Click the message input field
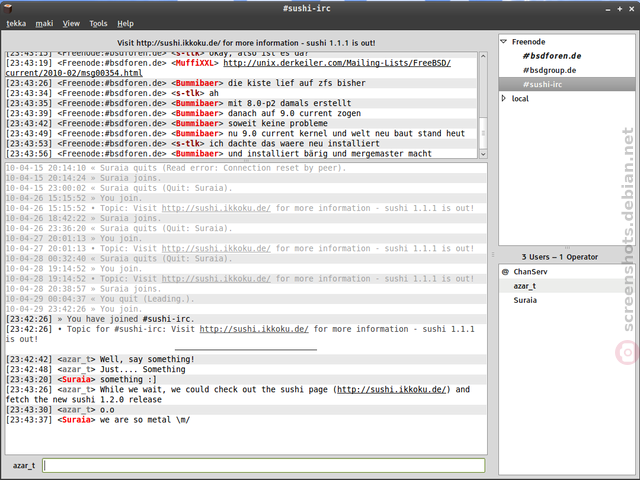 [264, 465]
